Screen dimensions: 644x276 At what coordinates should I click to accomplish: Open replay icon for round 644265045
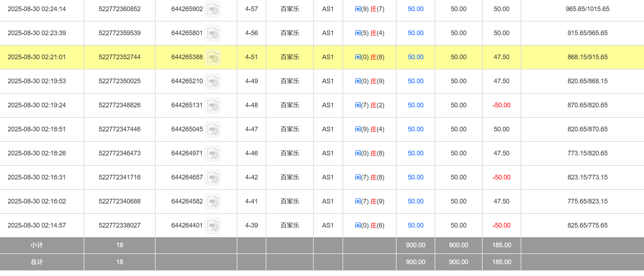(x=213, y=130)
